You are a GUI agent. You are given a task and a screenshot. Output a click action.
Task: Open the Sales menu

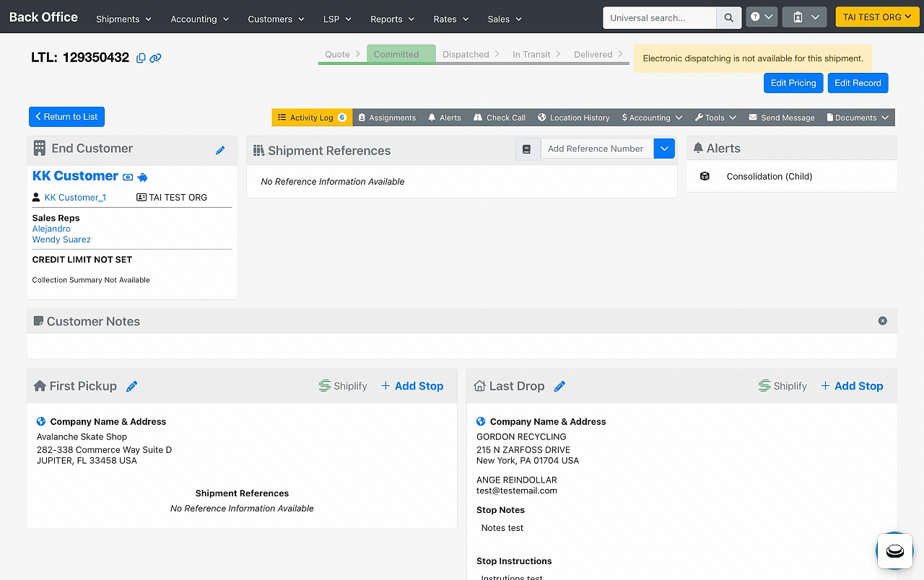(505, 19)
